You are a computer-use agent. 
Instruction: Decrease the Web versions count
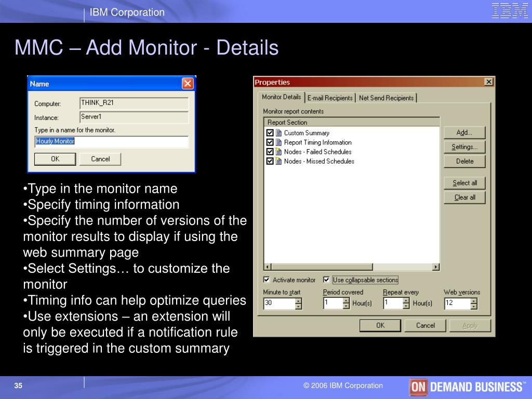tap(474, 307)
